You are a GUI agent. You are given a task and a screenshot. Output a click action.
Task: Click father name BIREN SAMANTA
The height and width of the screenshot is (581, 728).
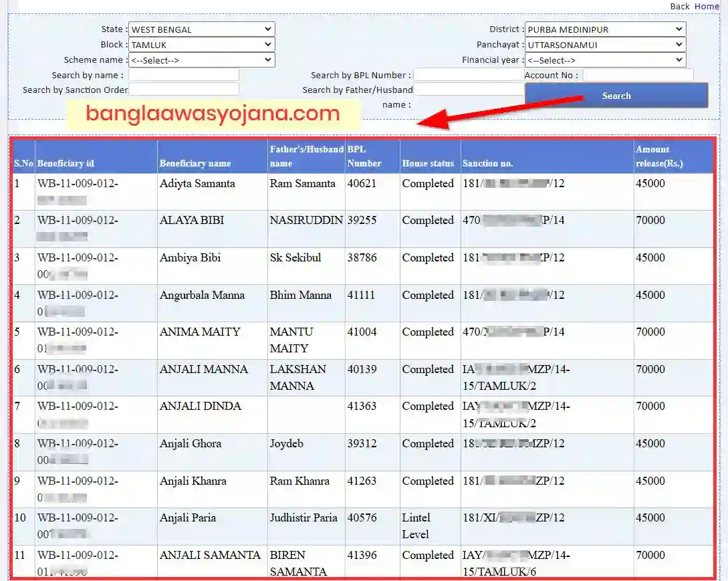298,564
